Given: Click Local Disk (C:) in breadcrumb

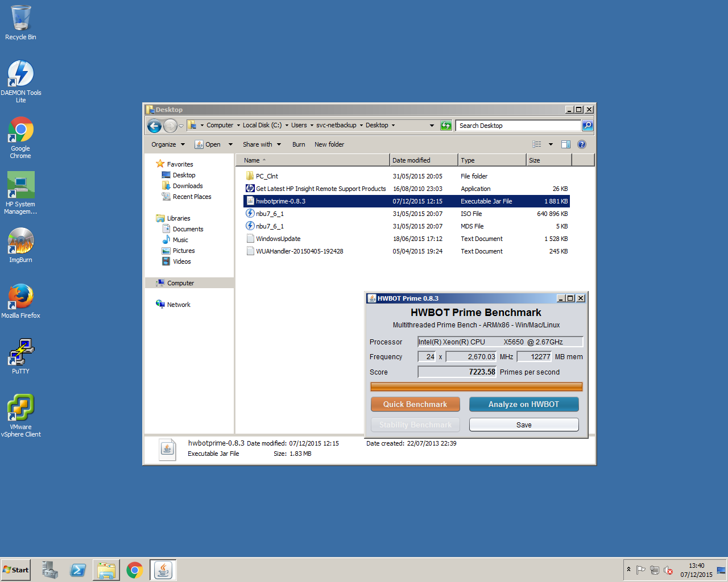Looking at the screenshot, I should pos(262,126).
